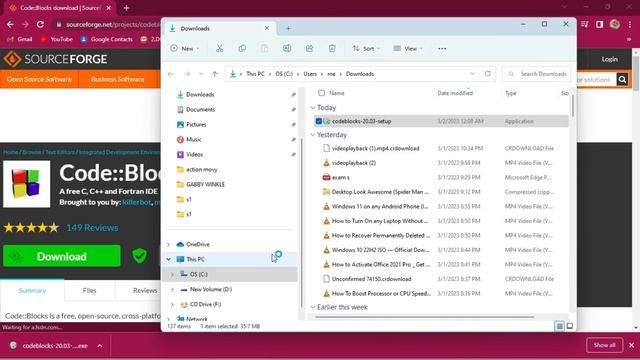640x360 pixels.
Task: Open the View dropdown
Action: coord(408,49)
